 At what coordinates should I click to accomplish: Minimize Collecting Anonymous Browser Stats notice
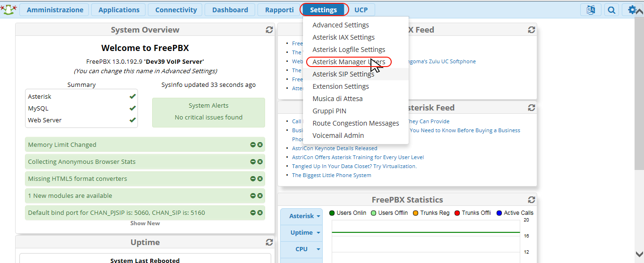click(x=253, y=161)
